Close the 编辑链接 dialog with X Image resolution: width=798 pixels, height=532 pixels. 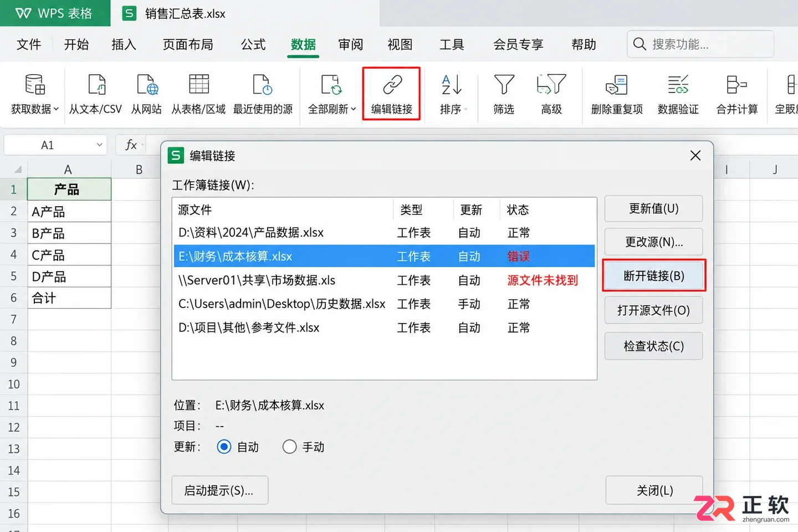point(695,156)
